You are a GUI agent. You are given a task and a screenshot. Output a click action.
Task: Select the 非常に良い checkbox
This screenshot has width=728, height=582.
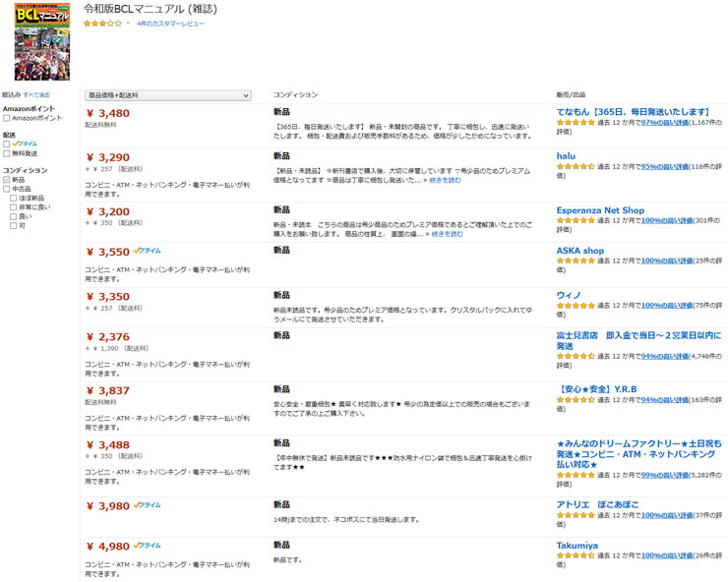[x=13, y=207]
